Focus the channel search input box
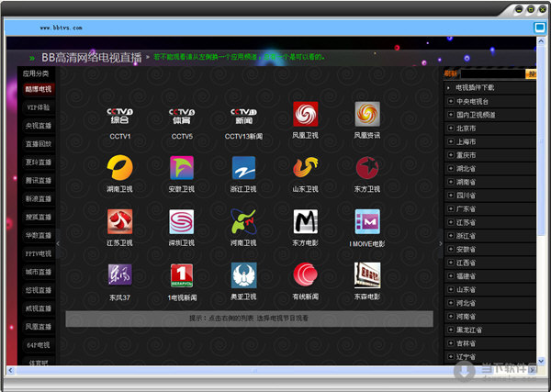Viewport: 551px width, 392px height. pyautogui.click(x=493, y=74)
